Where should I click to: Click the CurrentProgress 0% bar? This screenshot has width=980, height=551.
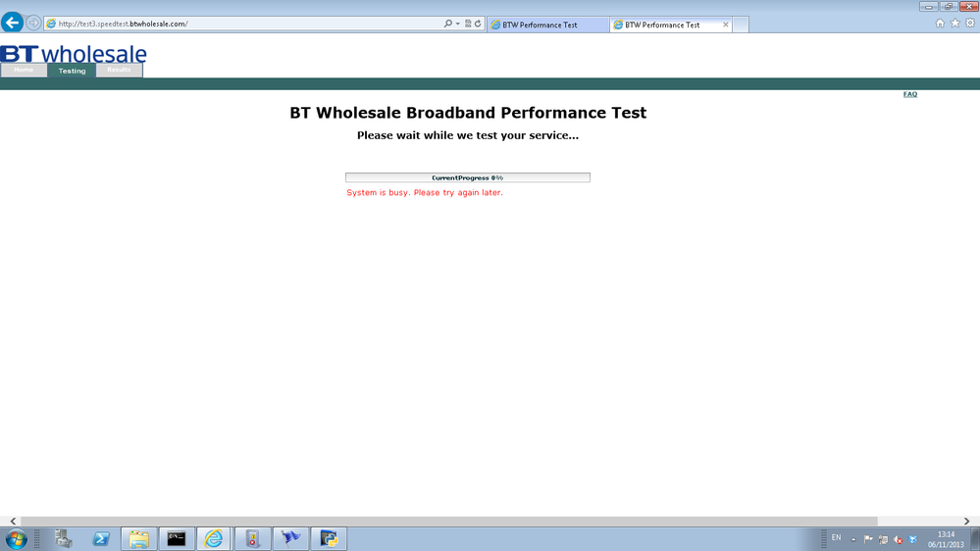coord(468,178)
